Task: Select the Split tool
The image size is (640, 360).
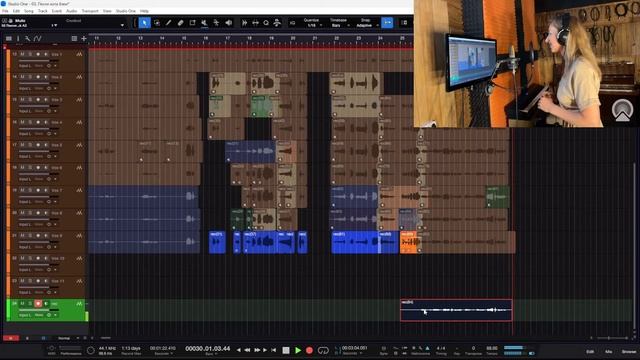Action: point(192,23)
